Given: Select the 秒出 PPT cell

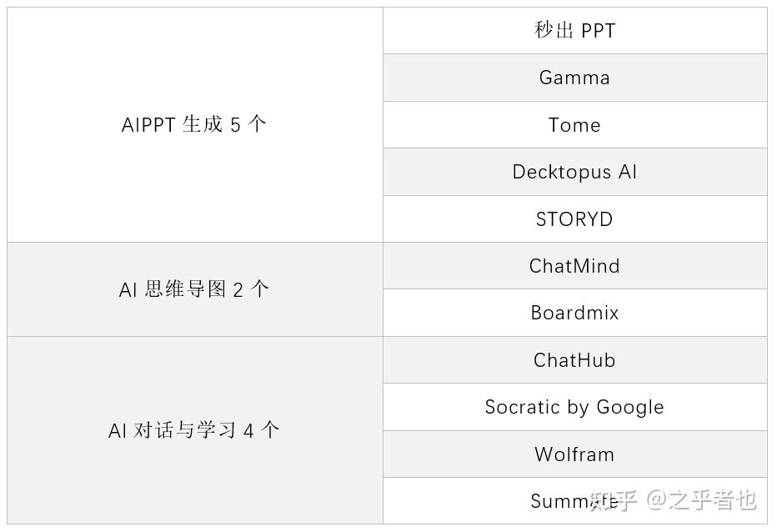Looking at the screenshot, I should (574, 31).
